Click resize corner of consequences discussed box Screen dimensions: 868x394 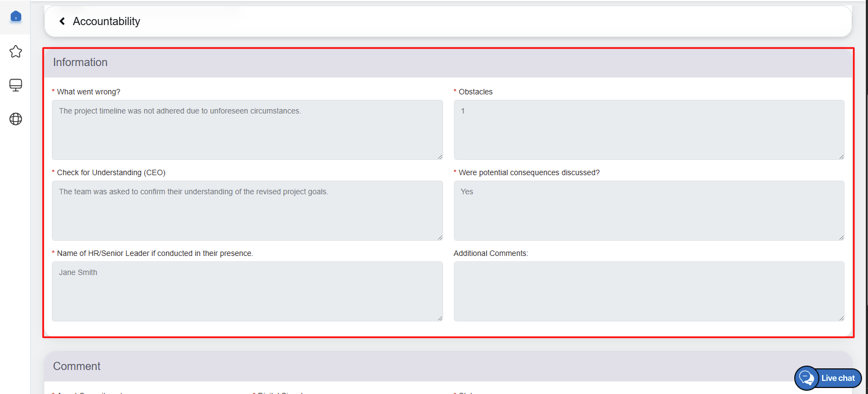pos(841,237)
